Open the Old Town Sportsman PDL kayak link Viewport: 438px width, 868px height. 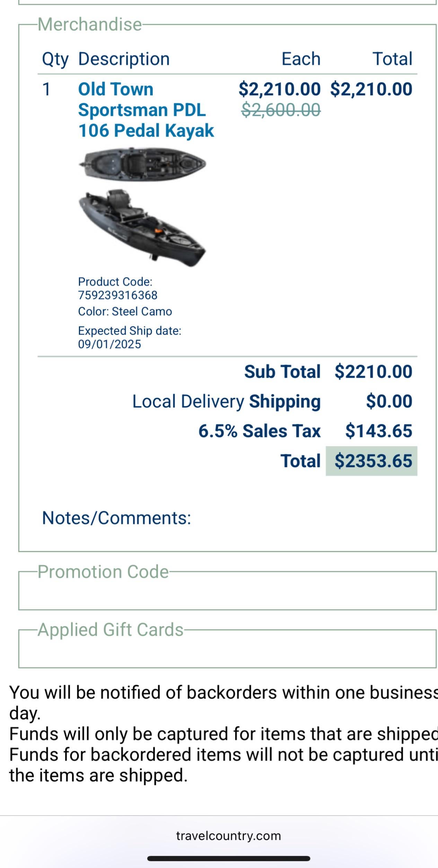pyautogui.click(x=146, y=110)
